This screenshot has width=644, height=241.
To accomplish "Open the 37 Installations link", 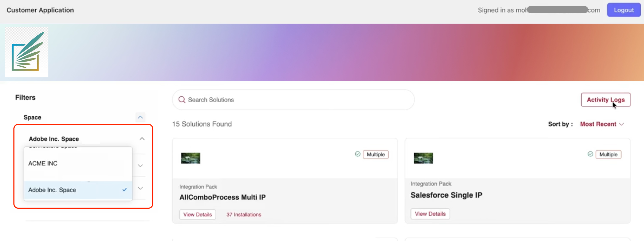I will (x=244, y=214).
